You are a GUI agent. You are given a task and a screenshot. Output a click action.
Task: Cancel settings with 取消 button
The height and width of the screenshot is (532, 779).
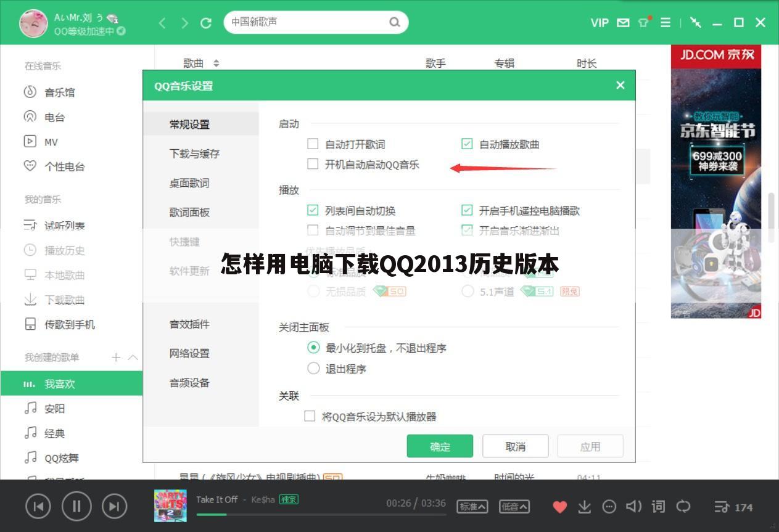tap(515, 446)
